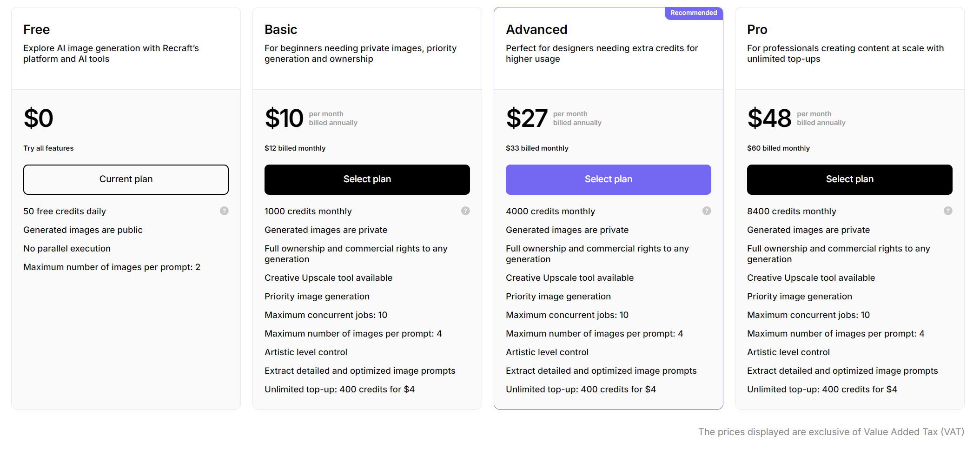Click the Advanced plan heading
This screenshot has width=980, height=450.
[x=536, y=30]
